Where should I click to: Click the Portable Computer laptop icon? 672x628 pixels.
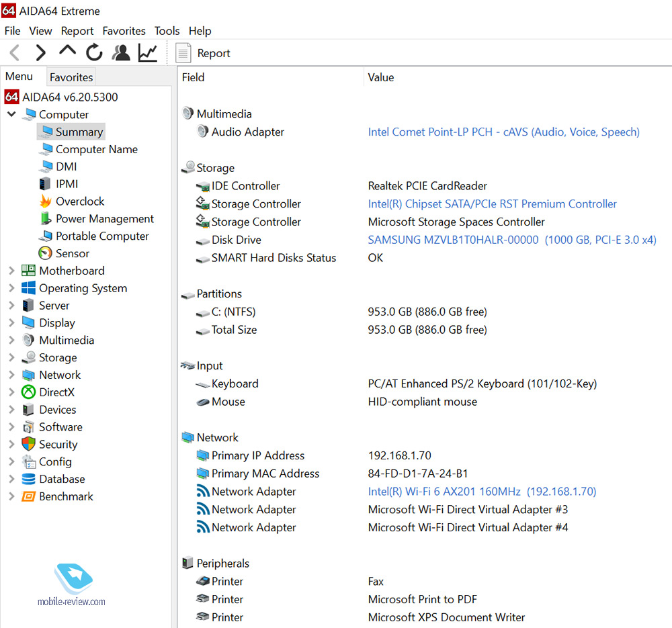point(46,236)
